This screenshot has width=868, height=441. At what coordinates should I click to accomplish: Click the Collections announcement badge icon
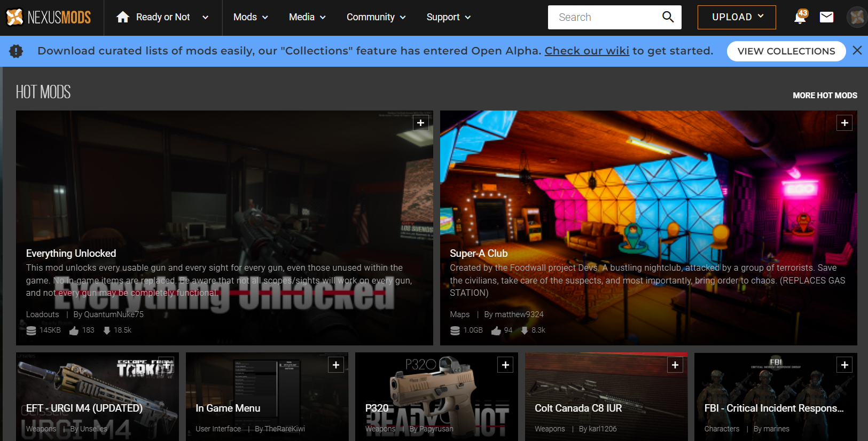[16, 51]
